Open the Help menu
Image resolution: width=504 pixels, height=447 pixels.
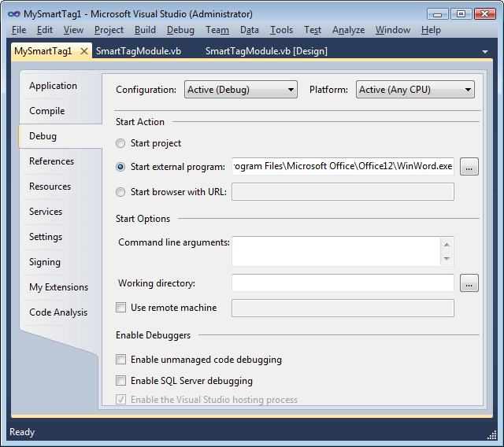[431, 30]
